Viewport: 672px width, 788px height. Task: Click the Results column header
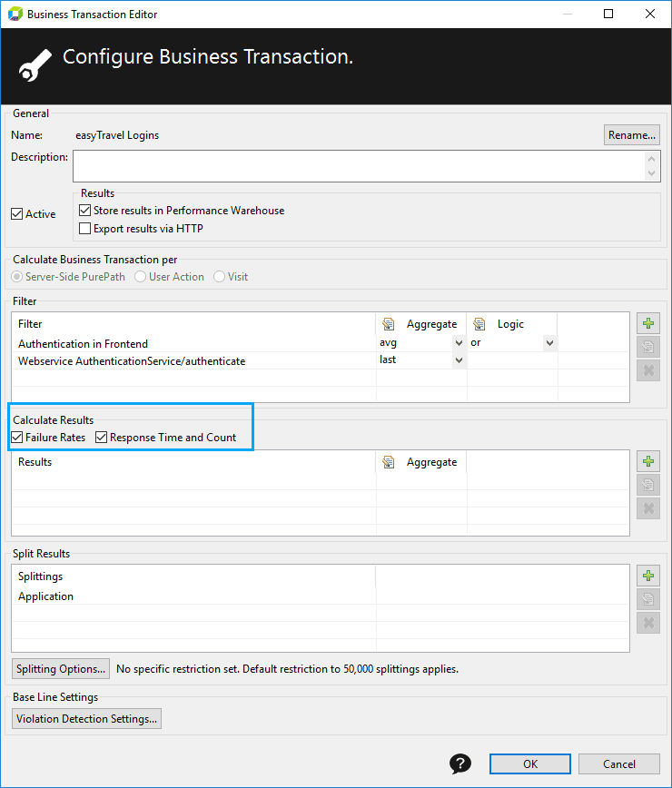[194, 462]
